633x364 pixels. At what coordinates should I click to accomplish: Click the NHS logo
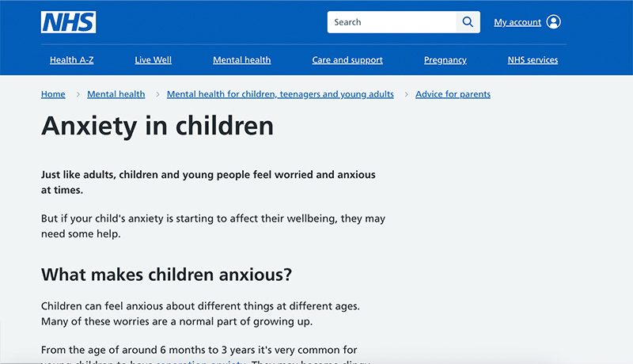coord(68,22)
